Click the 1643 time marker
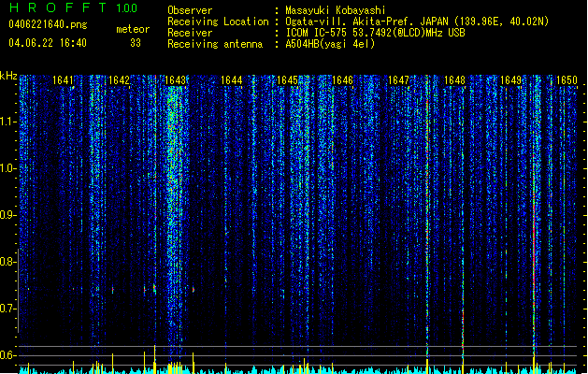Screen dimensions: 588x374 coord(175,80)
